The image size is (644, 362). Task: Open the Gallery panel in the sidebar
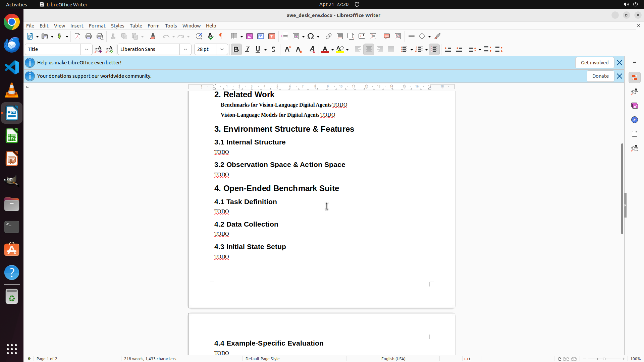(x=634, y=106)
